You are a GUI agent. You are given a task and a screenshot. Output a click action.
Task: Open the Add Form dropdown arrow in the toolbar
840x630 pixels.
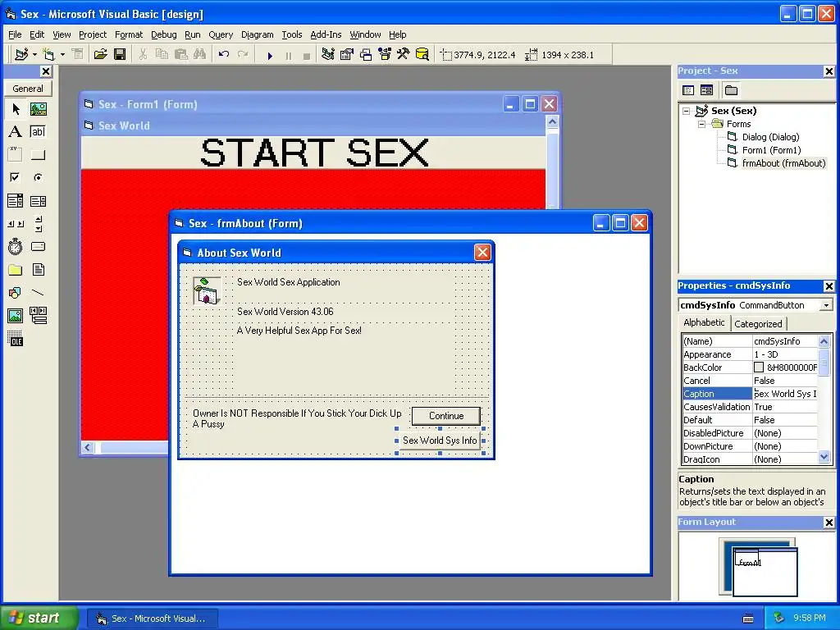[62, 54]
